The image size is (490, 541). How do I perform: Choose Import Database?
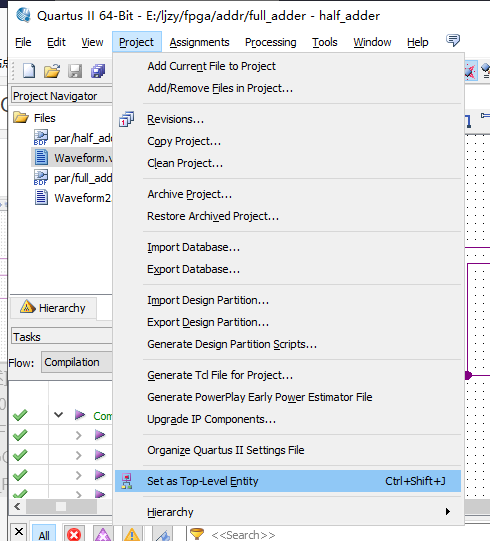288,247
